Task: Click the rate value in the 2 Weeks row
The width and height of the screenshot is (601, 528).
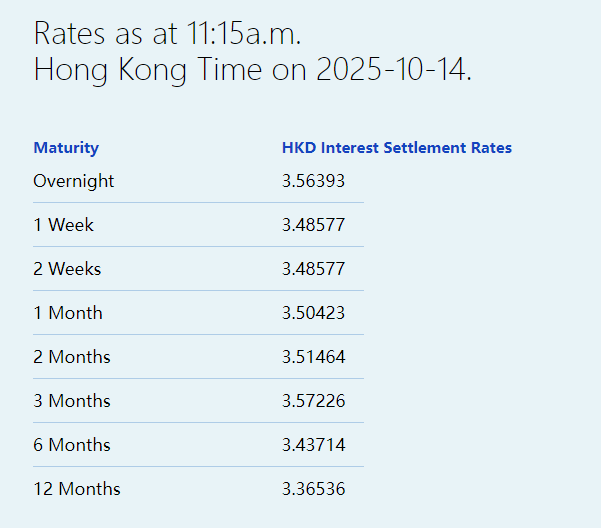Action: [314, 269]
